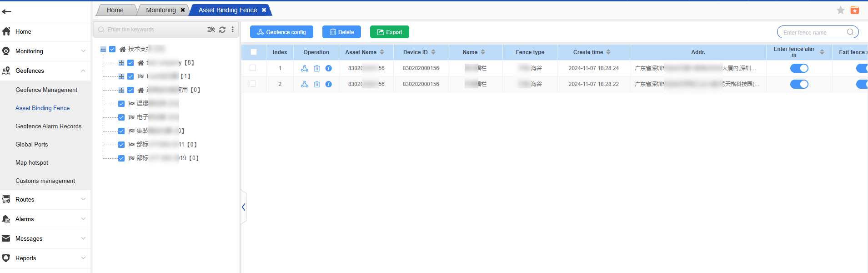Click the delete trash icon in row 1
Image resolution: width=868 pixels, height=273 pixels.
click(317, 68)
